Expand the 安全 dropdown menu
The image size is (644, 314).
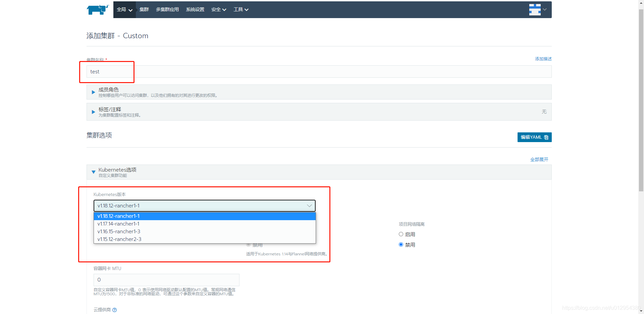(x=219, y=10)
